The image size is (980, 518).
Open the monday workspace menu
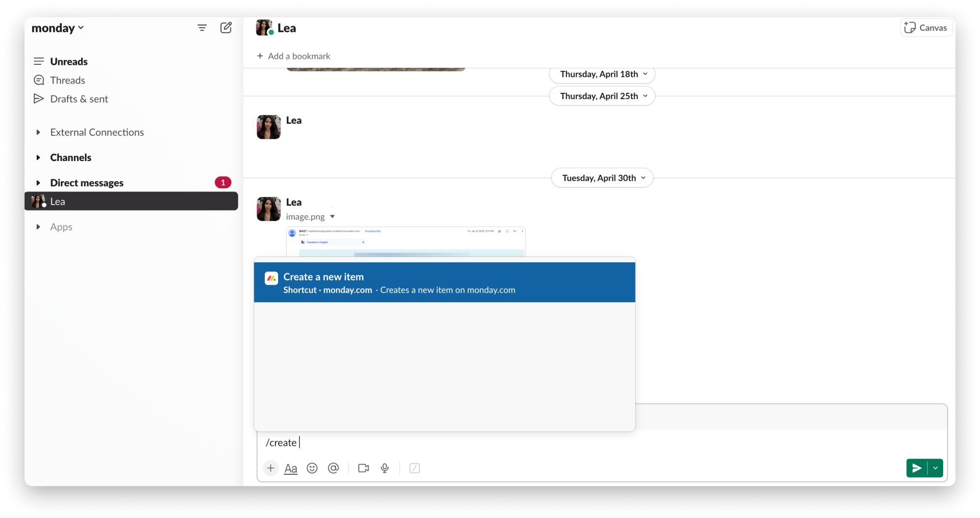[57, 28]
